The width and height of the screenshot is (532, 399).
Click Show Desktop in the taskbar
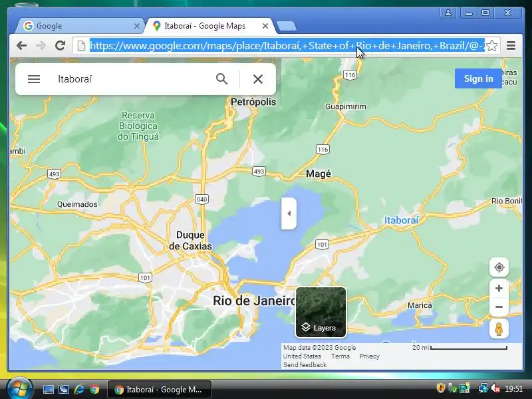tap(48, 390)
